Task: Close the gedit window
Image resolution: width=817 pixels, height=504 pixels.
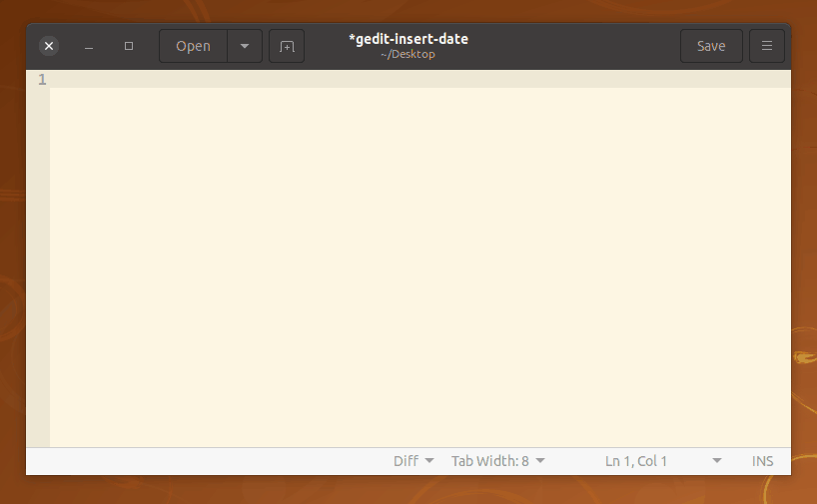Action: (49, 46)
